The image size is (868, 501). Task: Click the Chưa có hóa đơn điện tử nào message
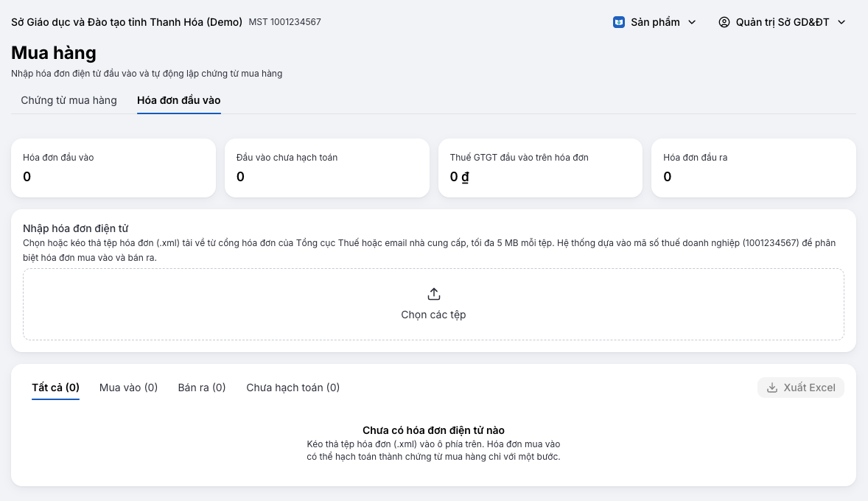click(x=433, y=430)
